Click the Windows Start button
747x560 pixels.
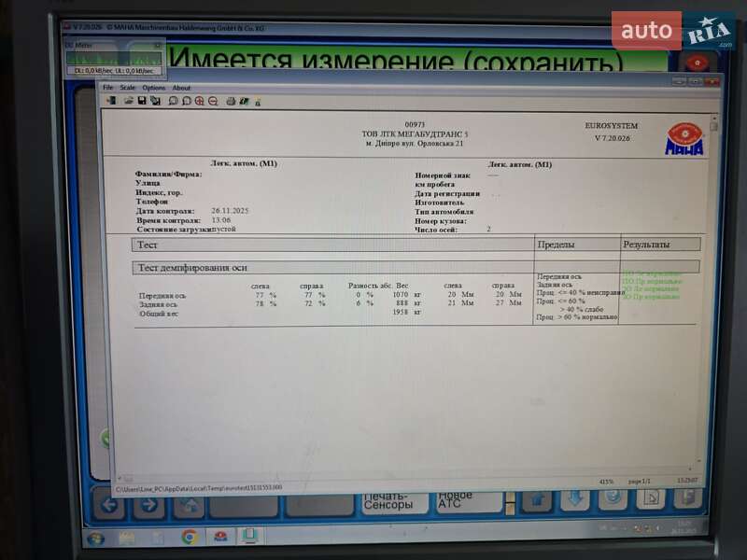(x=95, y=538)
